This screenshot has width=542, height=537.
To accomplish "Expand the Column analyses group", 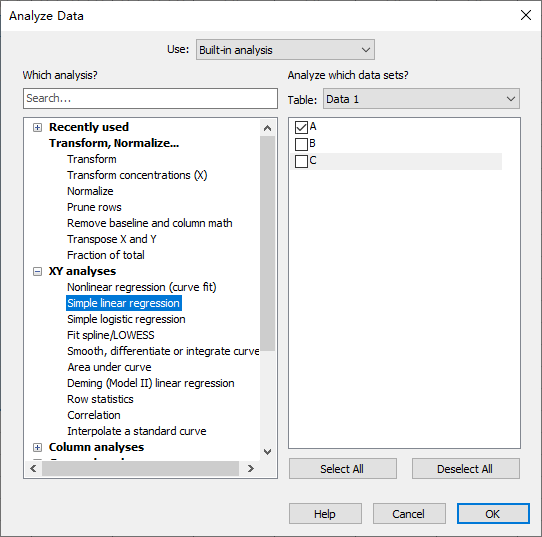I will click(x=37, y=448).
